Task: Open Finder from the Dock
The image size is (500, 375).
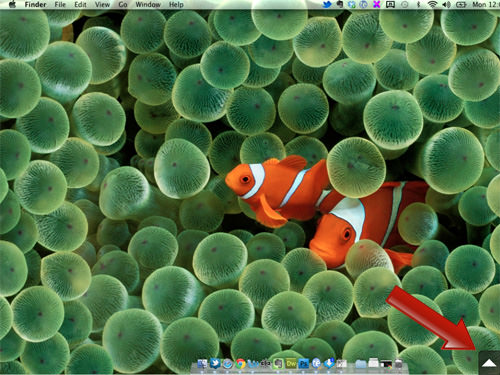Action: click(x=202, y=364)
